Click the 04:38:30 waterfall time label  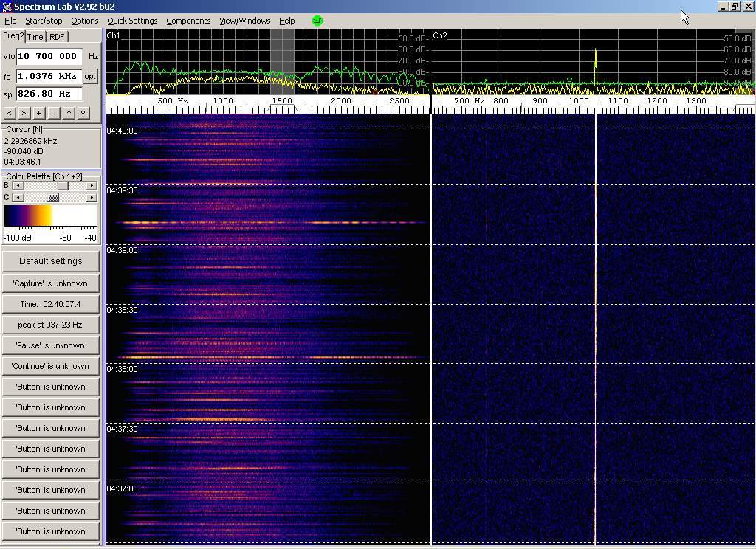coord(122,310)
